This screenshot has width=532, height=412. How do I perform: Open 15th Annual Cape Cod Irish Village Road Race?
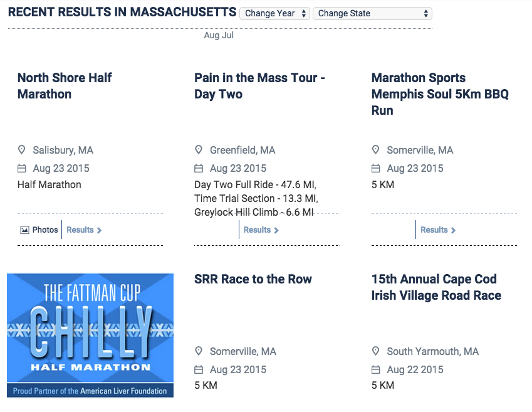click(x=436, y=287)
